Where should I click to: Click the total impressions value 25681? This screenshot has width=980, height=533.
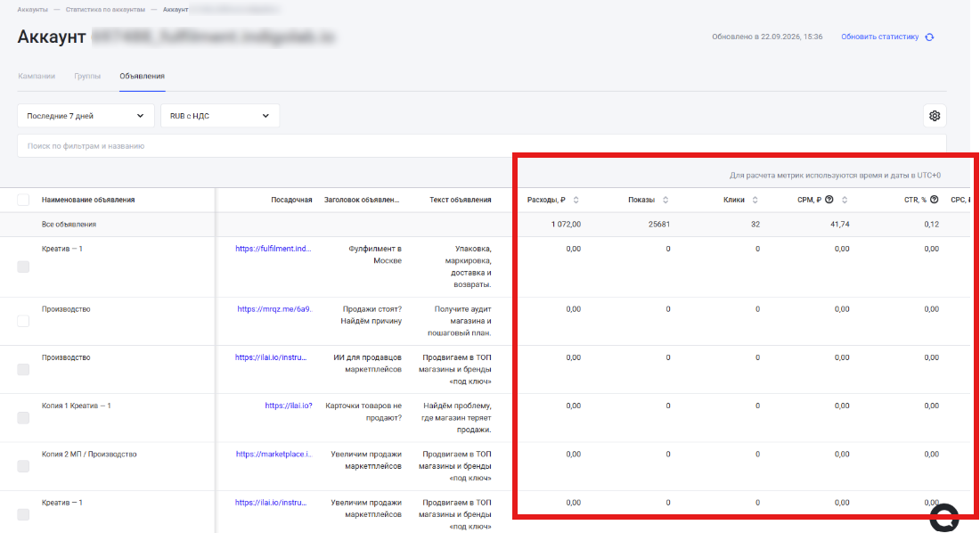click(659, 224)
